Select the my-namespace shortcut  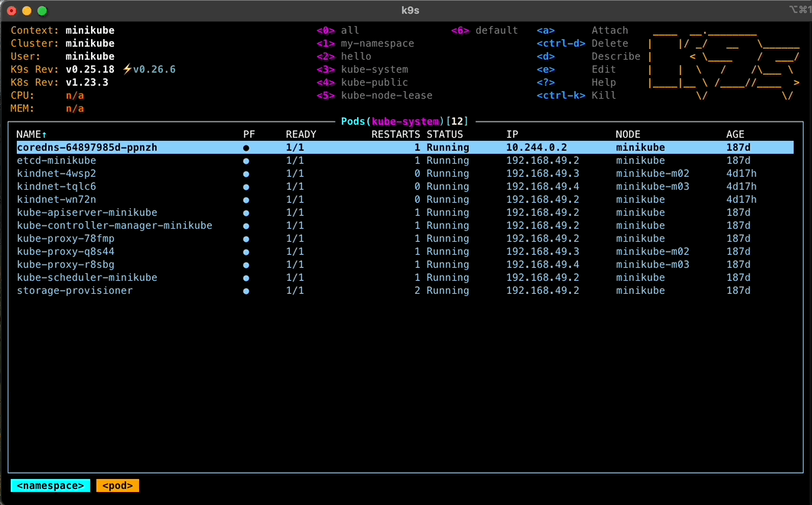coord(365,43)
